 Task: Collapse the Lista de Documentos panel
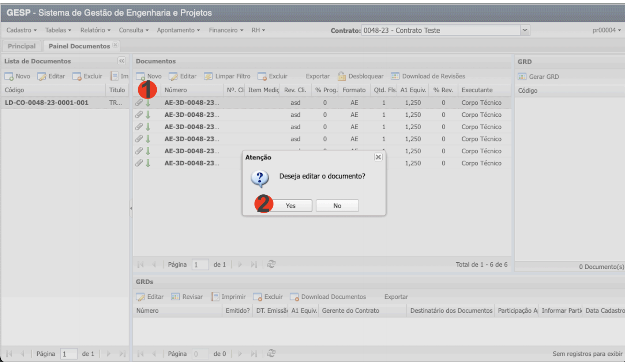[122, 61]
